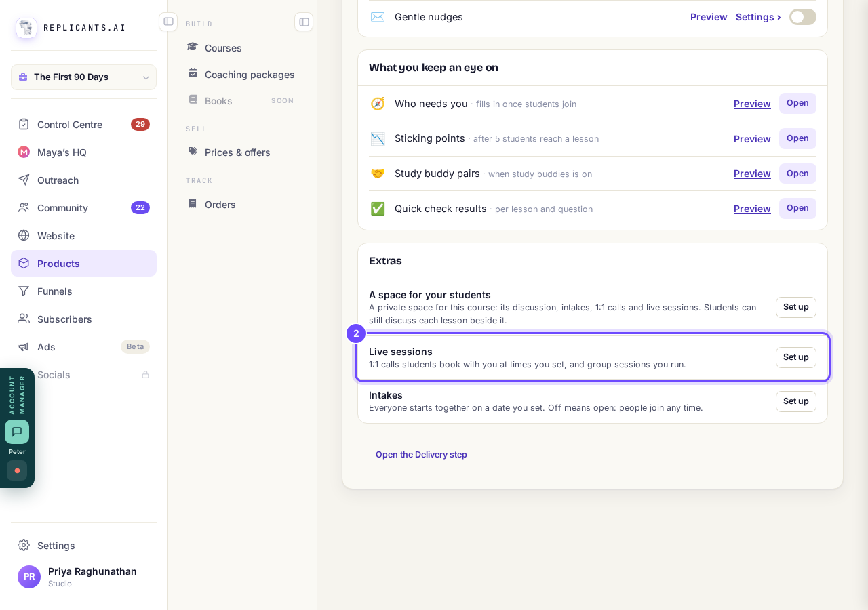Set up Live sessions

pyautogui.click(x=796, y=357)
